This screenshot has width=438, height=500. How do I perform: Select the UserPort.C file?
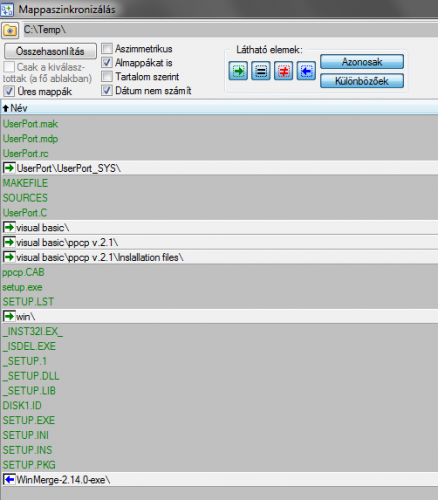(x=25, y=213)
